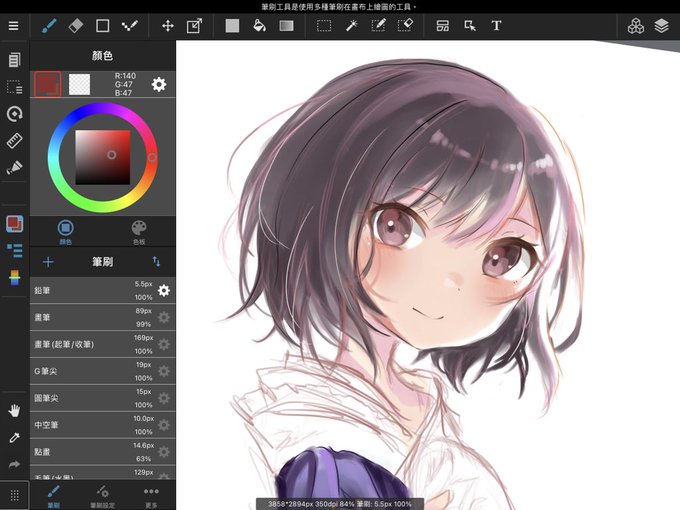Open settings gear for 鉛筆 brush
Screen dimensions: 680x510
tap(164, 291)
